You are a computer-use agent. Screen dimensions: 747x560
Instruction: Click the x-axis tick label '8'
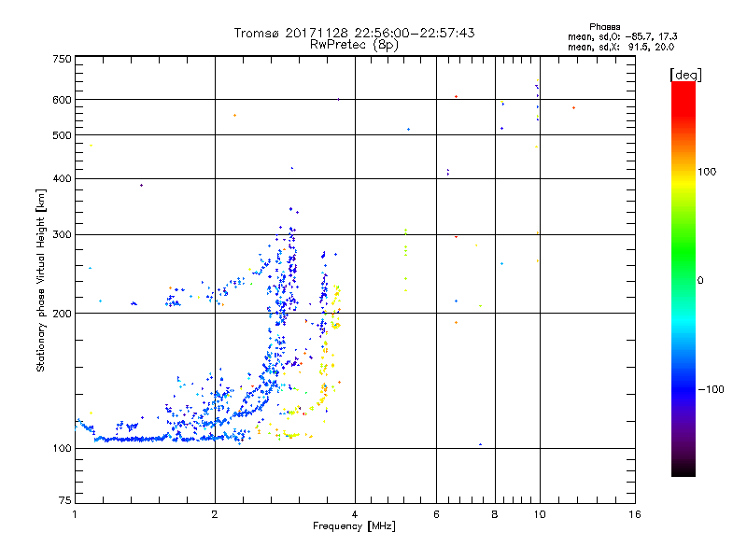[x=495, y=514]
